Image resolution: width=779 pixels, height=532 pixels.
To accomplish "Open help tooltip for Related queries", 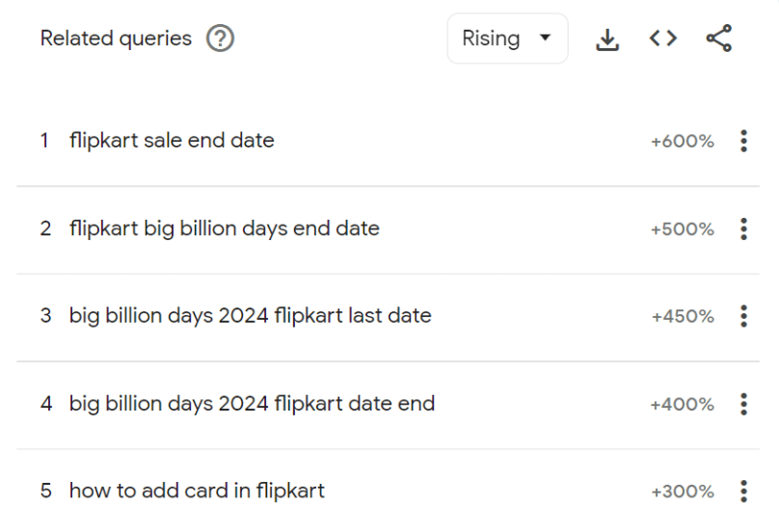I will (x=220, y=39).
